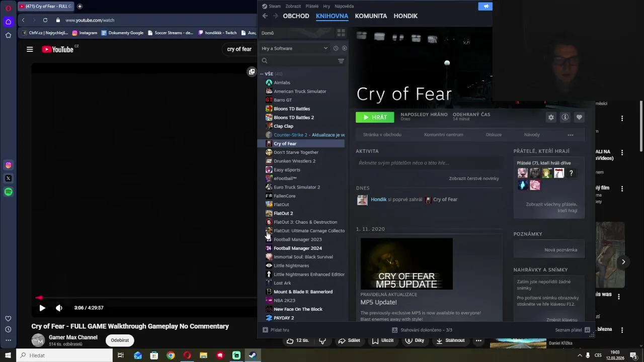Open Spotify in the Opera sidebar

8,192
